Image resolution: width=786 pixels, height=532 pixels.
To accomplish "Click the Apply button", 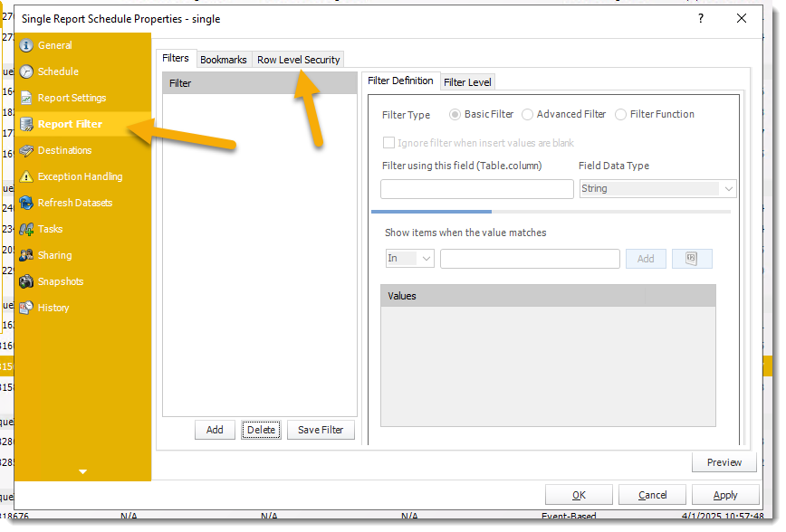I will [x=725, y=495].
